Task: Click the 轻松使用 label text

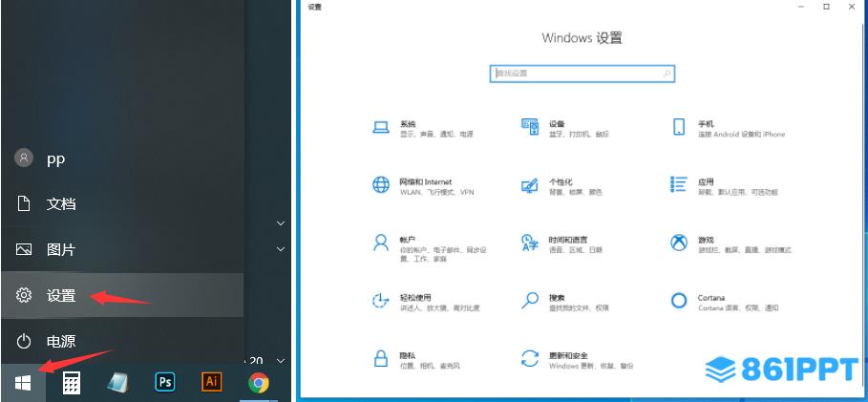Action: click(x=415, y=298)
